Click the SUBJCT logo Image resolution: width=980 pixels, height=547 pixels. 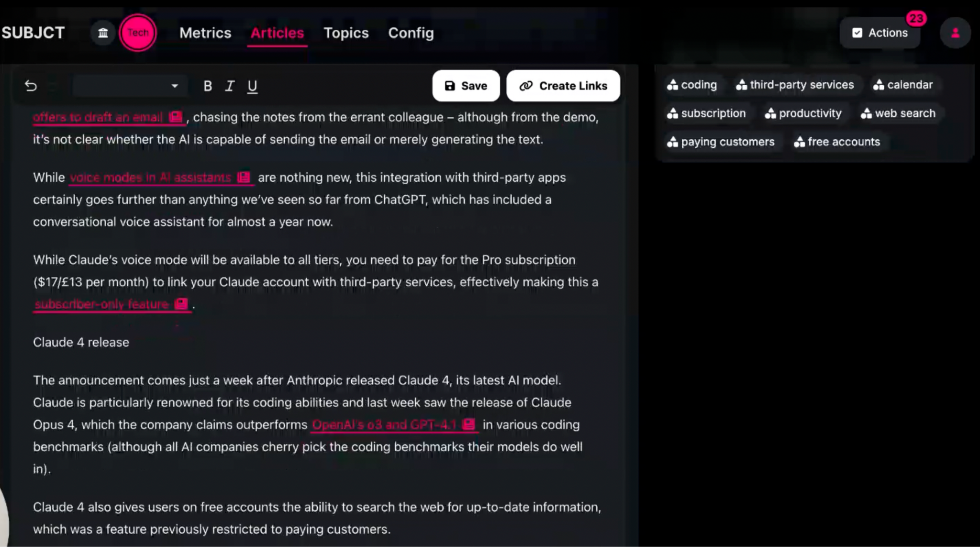[x=33, y=33]
